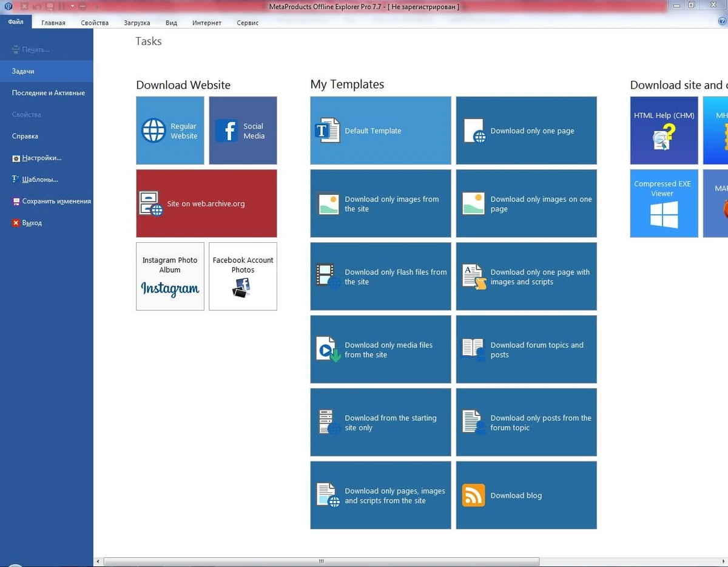Choose Download forum topics and posts
The height and width of the screenshot is (567, 728).
point(526,349)
